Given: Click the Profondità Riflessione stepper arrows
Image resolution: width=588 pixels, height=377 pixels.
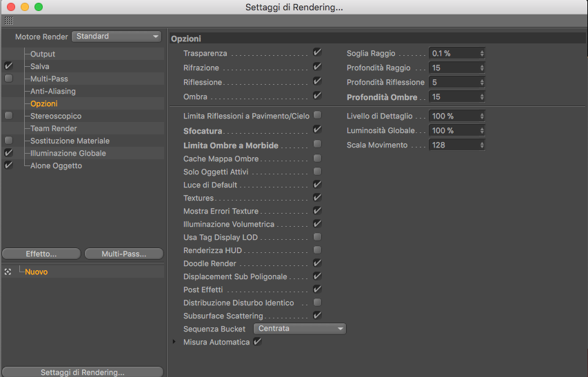Looking at the screenshot, I should [482, 83].
